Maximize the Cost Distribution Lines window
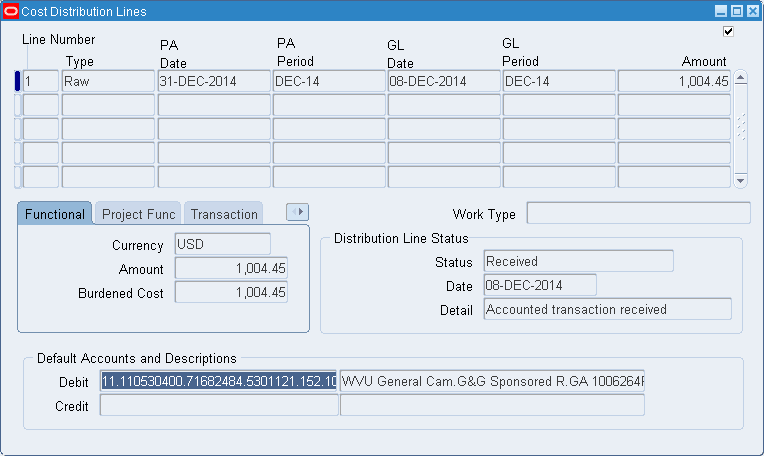The height and width of the screenshot is (456, 764). [x=736, y=11]
